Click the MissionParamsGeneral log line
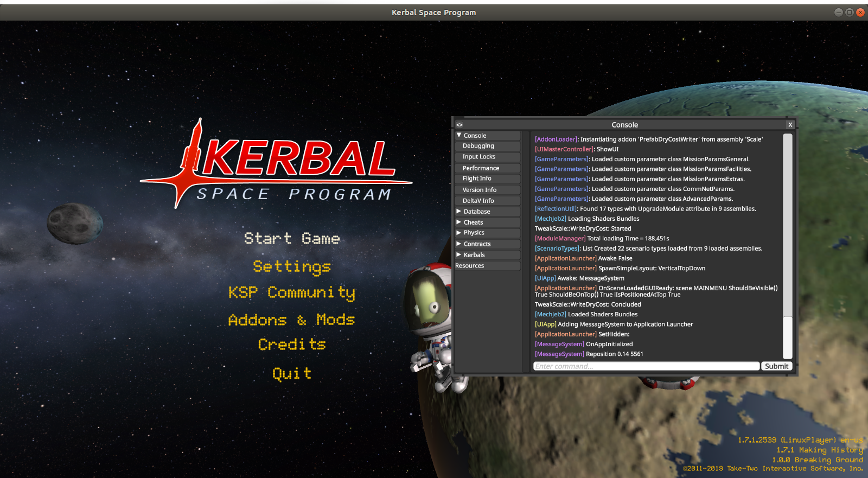 click(x=642, y=160)
